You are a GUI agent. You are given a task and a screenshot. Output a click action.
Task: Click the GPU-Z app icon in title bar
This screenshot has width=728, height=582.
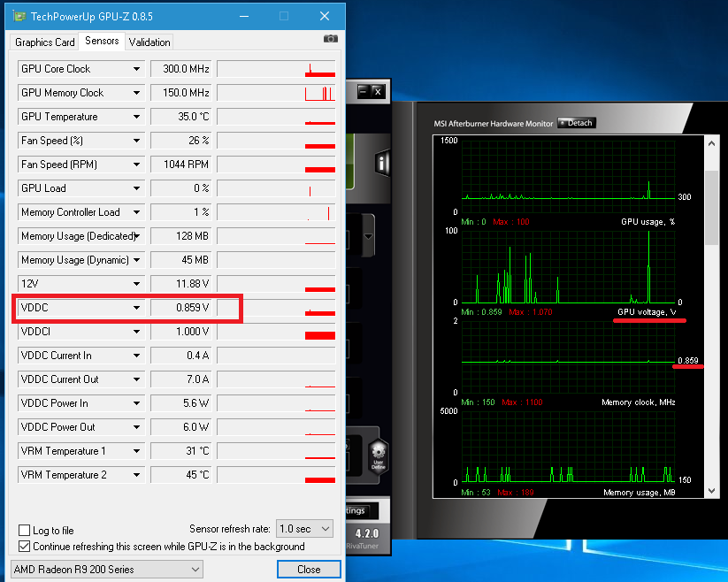pyautogui.click(x=19, y=17)
